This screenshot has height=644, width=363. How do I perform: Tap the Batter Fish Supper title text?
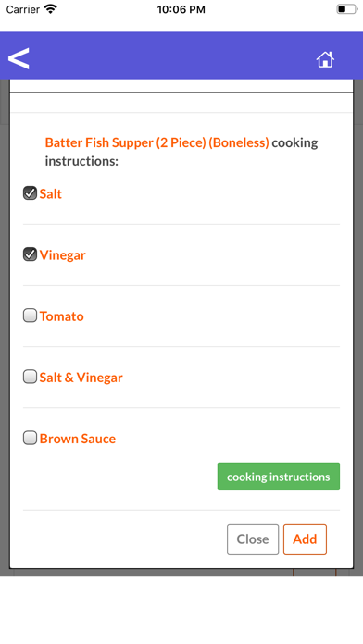click(157, 142)
